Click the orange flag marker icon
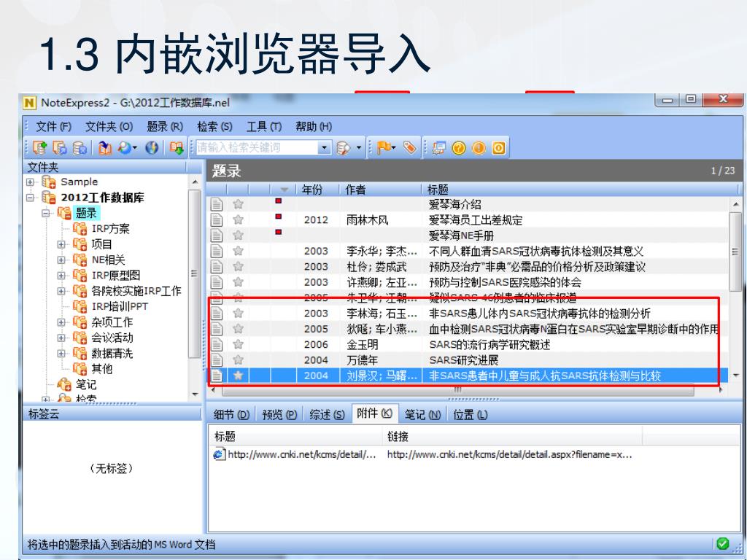 tap(384, 148)
